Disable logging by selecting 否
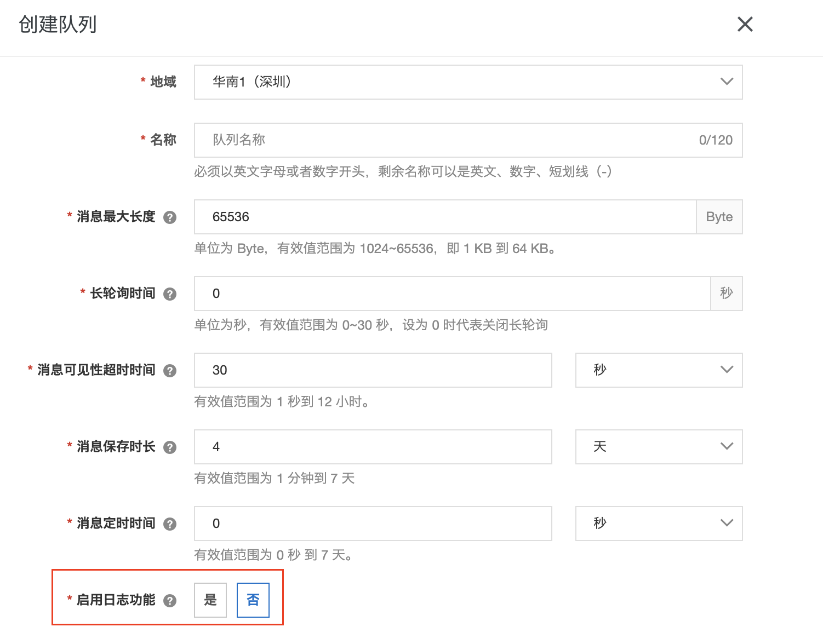The height and width of the screenshot is (644, 823). click(253, 600)
